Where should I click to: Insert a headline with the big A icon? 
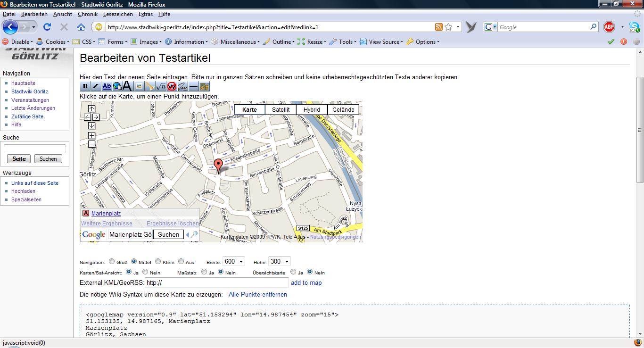[127, 86]
